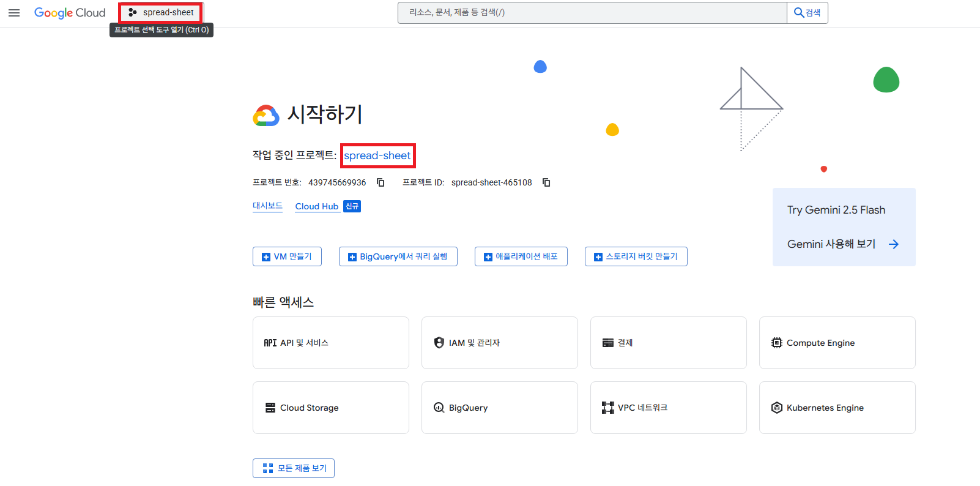The image size is (980, 486).
Task: Click the project icon beside spread-sheet in header
Action: click(x=132, y=12)
